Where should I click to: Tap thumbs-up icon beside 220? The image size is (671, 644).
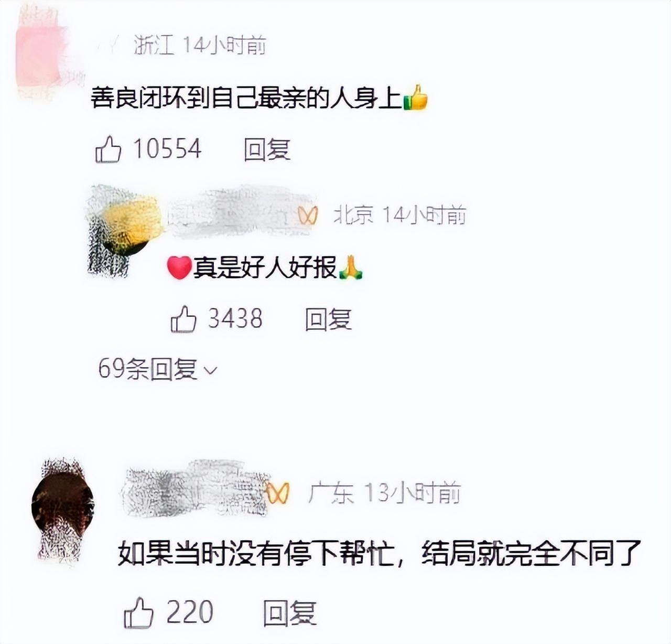coord(138,613)
